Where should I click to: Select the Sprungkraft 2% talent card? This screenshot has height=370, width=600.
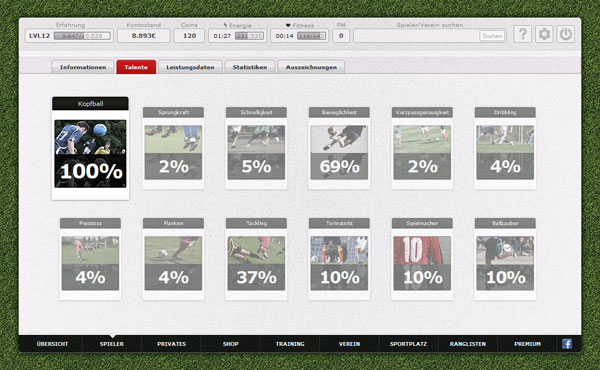pos(173,148)
